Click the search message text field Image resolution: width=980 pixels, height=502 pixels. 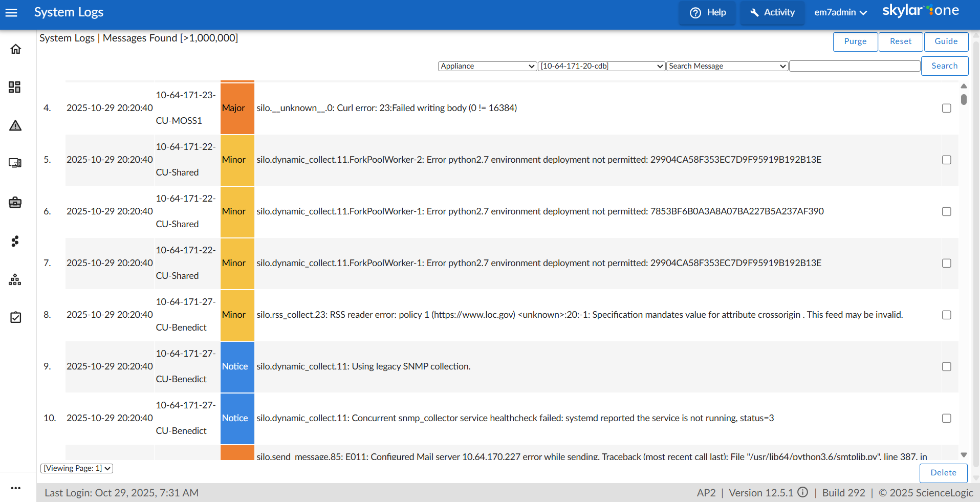click(854, 66)
